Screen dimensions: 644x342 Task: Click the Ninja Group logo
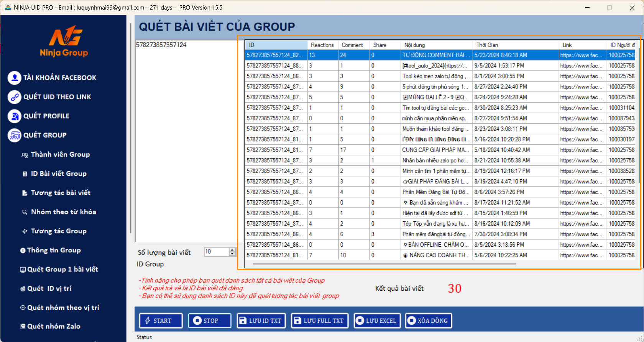tap(64, 41)
